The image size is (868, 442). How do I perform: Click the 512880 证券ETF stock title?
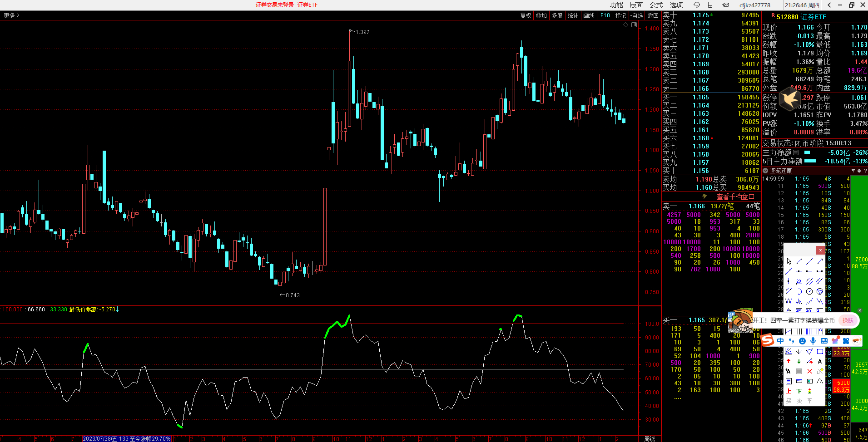[x=801, y=17]
